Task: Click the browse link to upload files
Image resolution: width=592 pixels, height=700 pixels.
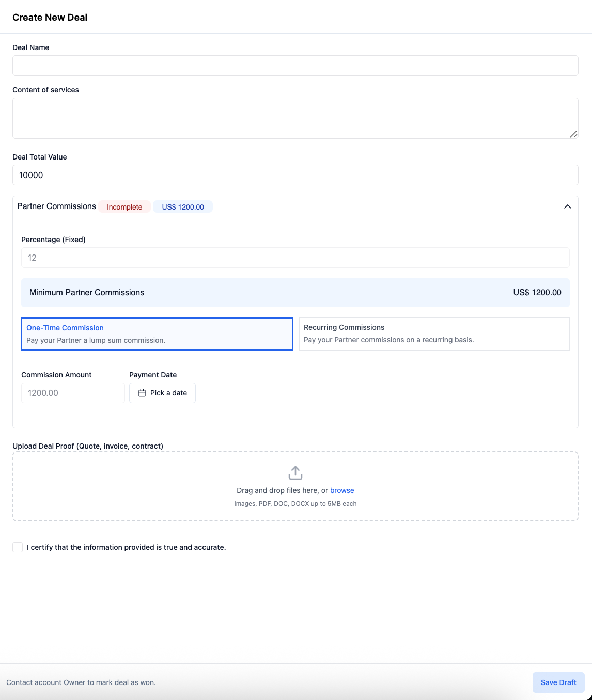Action: coord(342,490)
